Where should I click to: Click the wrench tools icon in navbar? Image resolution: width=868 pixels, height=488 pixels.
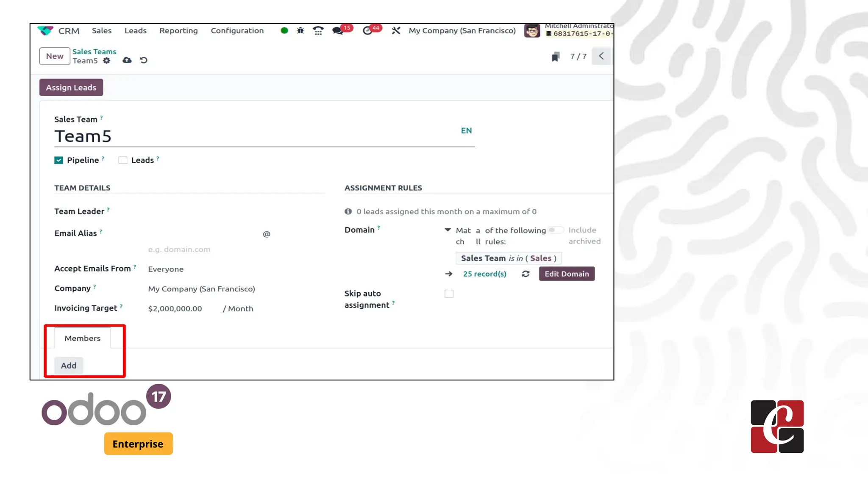pyautogui.click(x=396, y=30)
